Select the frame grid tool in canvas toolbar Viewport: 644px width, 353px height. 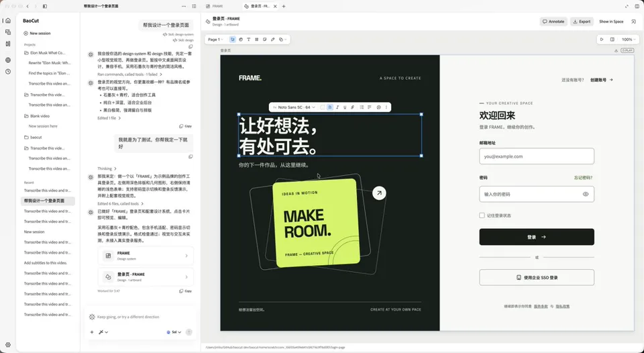pyautogui.click(x=257, y=40)
